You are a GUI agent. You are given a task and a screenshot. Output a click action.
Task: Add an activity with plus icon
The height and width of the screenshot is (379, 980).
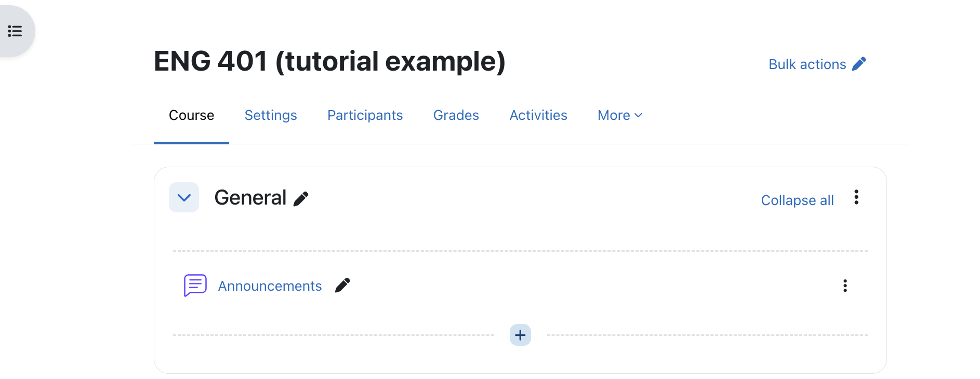(x=520, y=335)
